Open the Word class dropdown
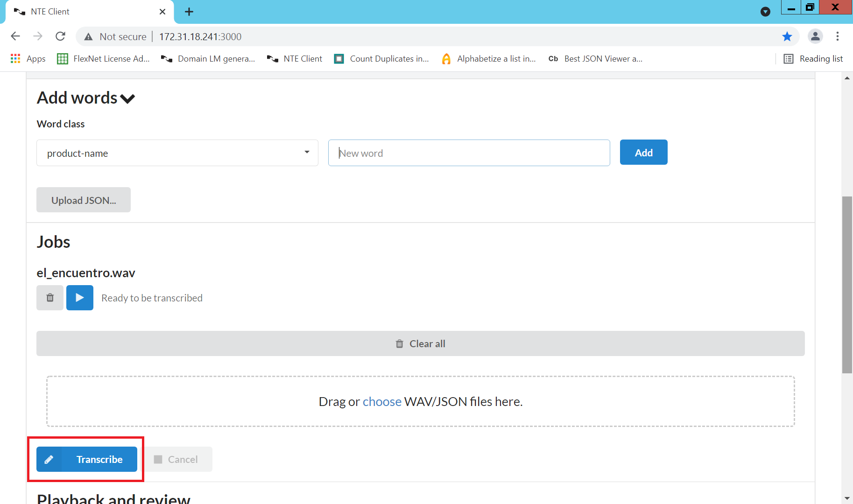Screen dimensions: 853x504 click(x=177, y=153)
